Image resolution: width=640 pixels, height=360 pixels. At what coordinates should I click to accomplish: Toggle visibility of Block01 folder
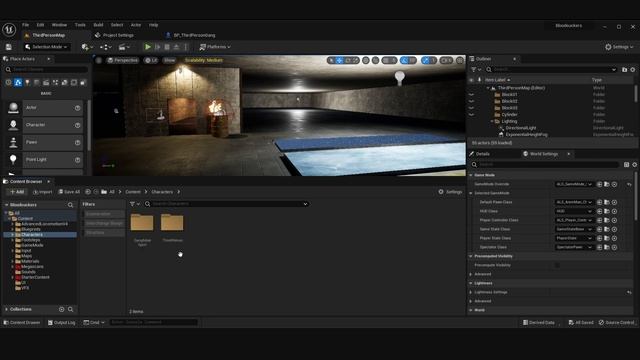(471, 94)
